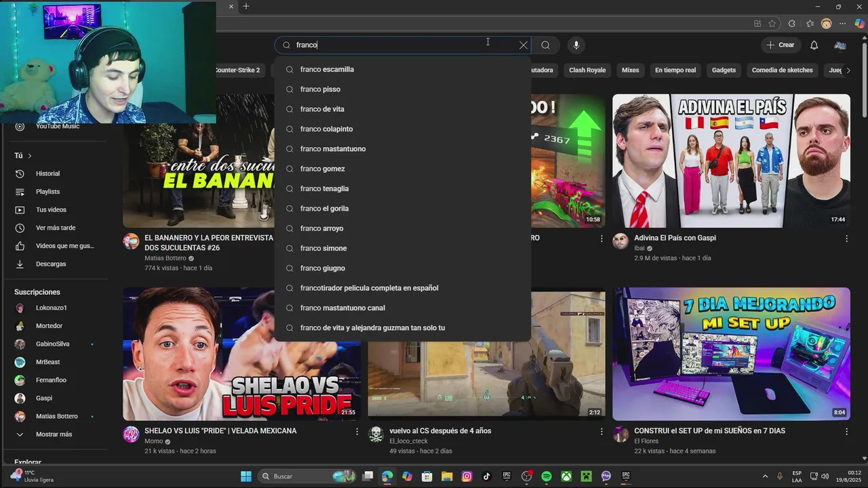Choose suggestion franco arroyo
The width and height of the screenshot is (868, 488).
click(x=403, y=228)
